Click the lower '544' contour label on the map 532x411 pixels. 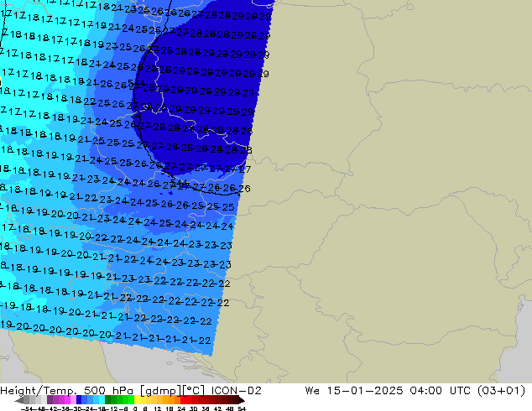click(x=180, y=183)
